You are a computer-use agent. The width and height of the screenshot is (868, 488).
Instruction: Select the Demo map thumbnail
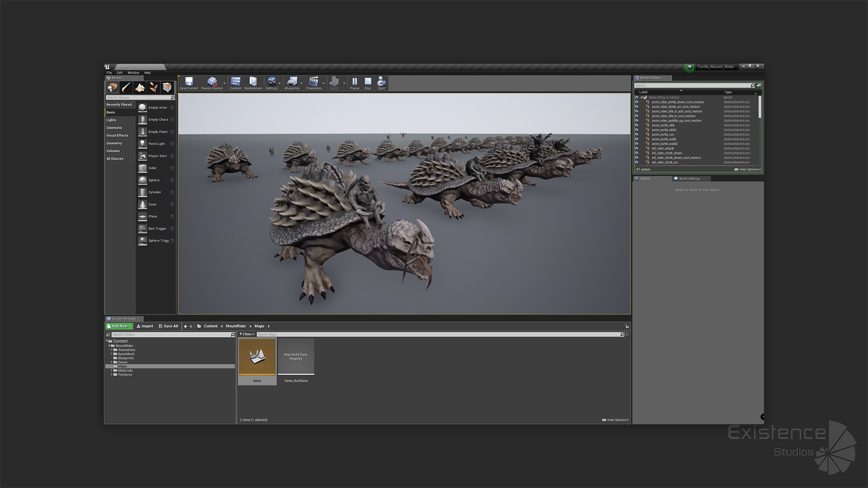257,357
